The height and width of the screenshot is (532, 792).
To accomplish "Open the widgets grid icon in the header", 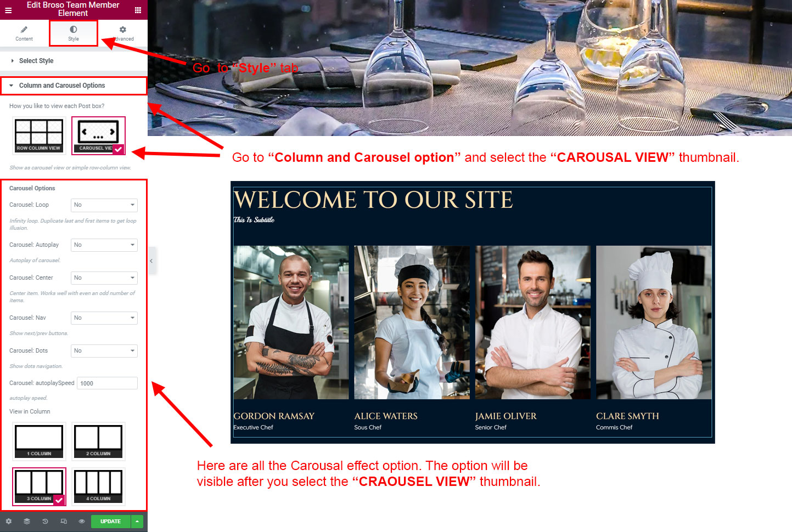I will (138, 10).
